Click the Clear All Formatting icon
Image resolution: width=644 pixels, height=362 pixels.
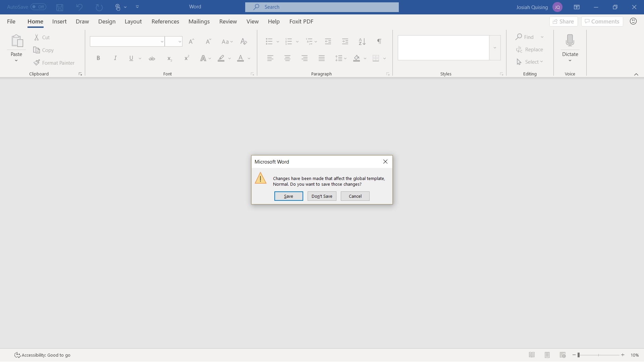244,41
